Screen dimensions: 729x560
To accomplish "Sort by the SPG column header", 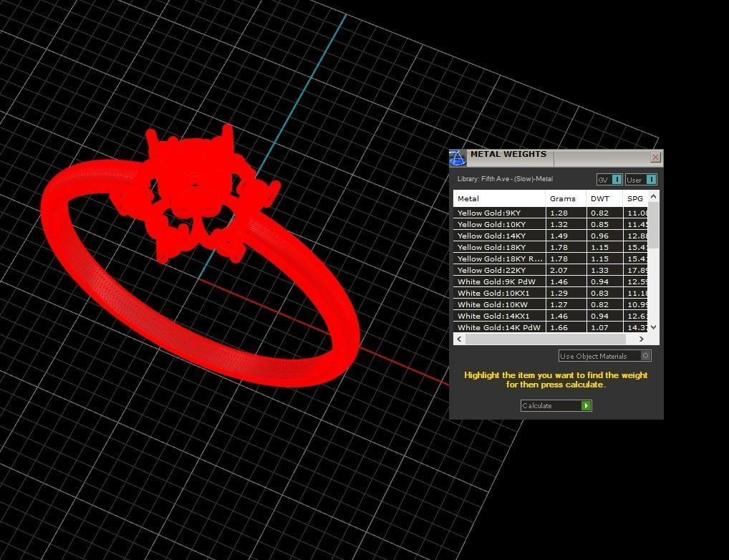I will pyautogui.click(x=635, y=198).
